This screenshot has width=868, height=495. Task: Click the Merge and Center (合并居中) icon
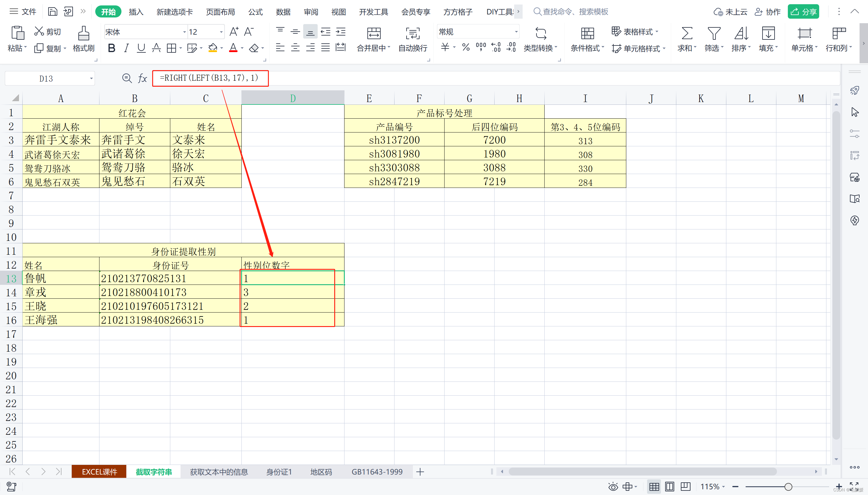pyautogui.click(x=374, y=34)
